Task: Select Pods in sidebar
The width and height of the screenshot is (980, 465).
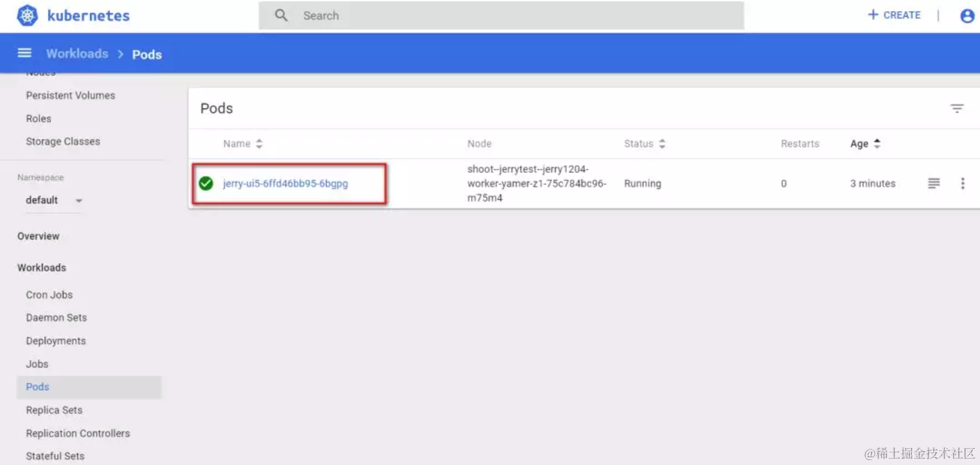Action: click(89, 387)
